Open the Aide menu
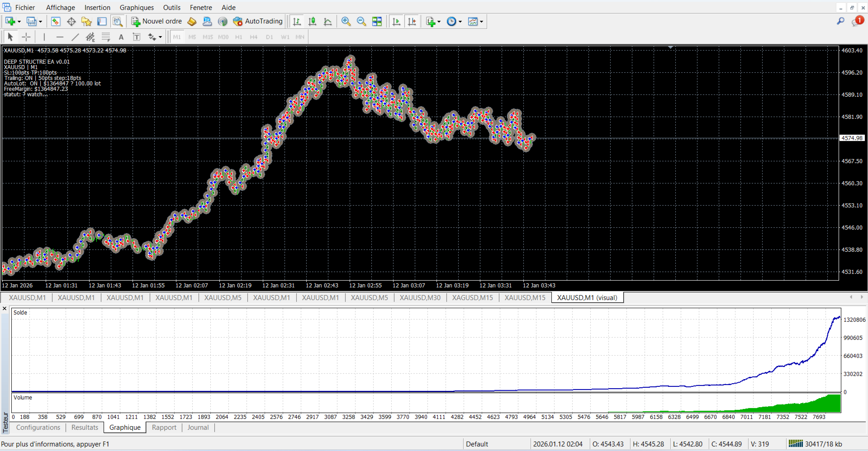 [228, 7]
